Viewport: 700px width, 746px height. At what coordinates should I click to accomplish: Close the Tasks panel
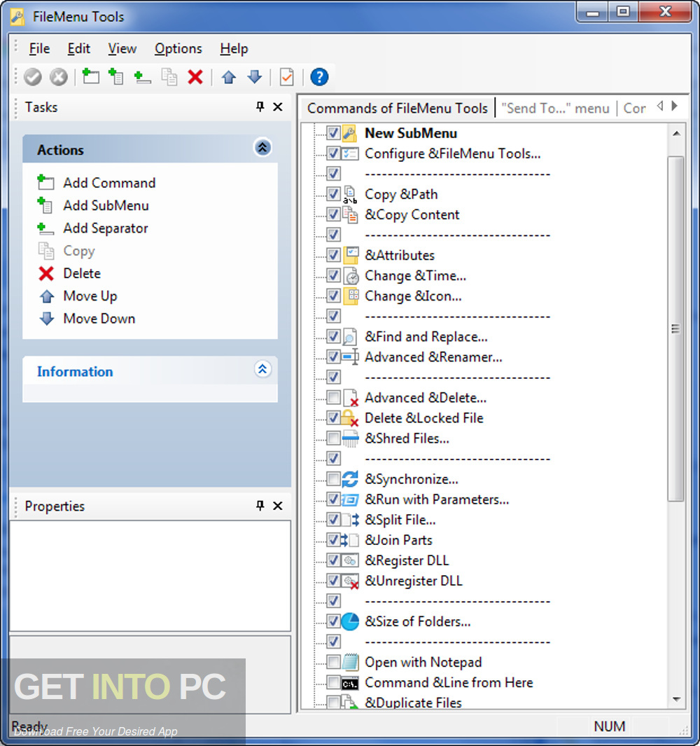[278, 107]
